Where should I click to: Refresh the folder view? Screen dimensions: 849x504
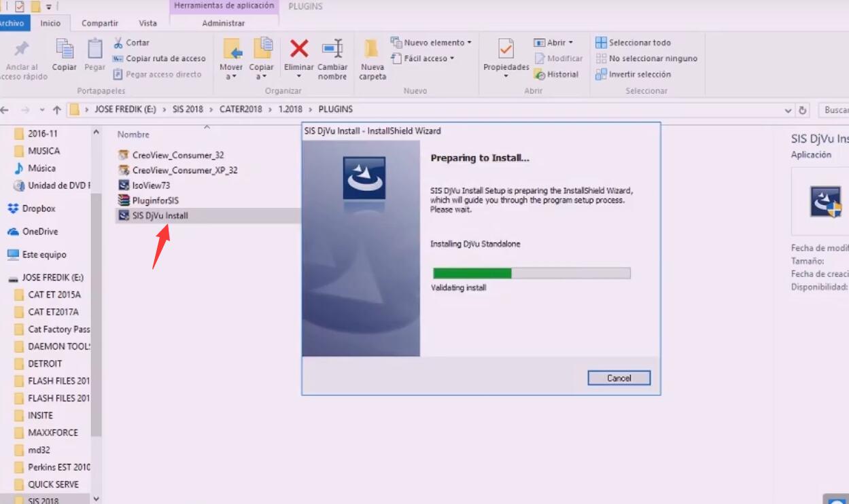coord(803,110)
